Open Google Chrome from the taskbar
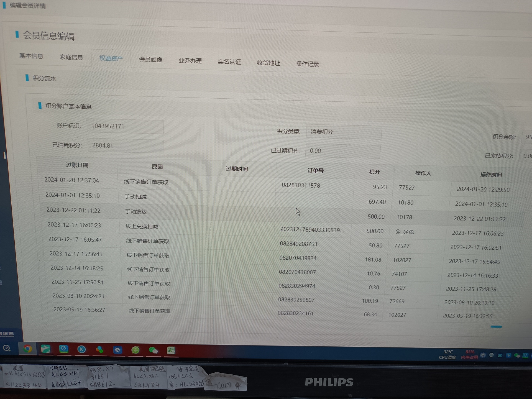Image resolution: width=532 pixels, height=399 pixels. 27,349
